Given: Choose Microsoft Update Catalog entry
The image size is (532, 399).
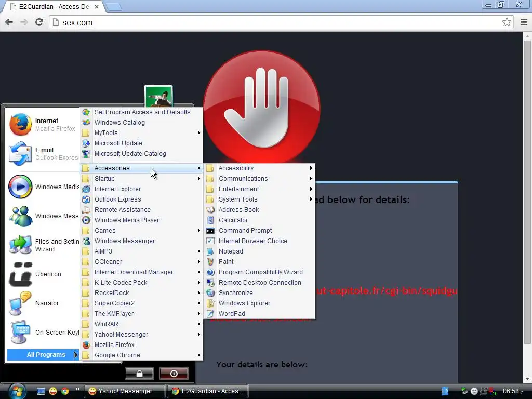Looking at the screenshot, I should click(x=141, y=154).
